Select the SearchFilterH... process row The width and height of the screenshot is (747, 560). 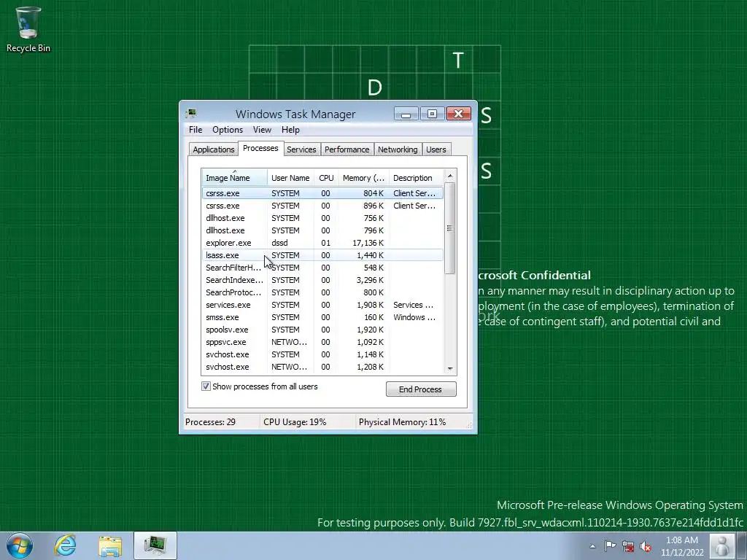pyautogui.click(x=322, y=268)
